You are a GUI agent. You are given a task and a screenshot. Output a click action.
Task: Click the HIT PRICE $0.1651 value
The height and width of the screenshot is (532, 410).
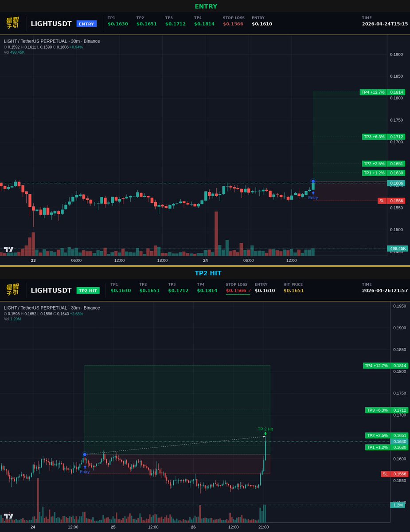click(294, 291)
